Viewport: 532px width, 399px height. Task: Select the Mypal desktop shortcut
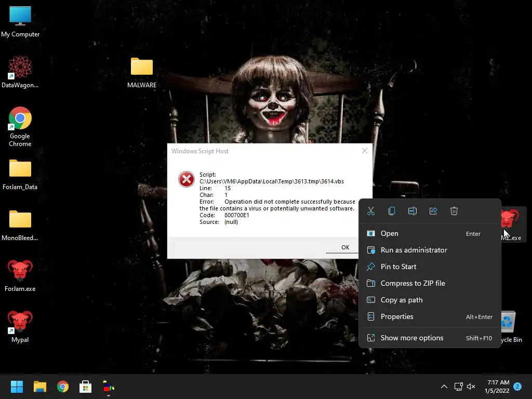tap(20, 326)
